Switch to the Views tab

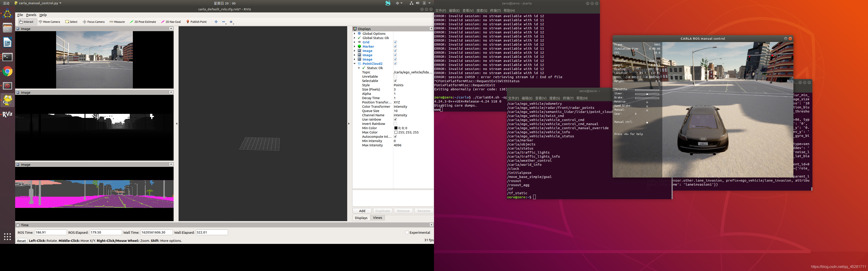tap(377, 218)
